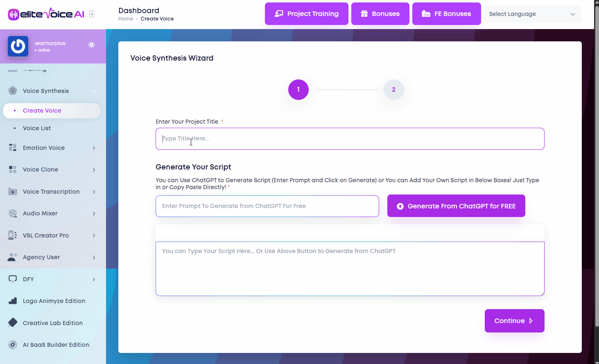Screen dimensions: 599x364
Task: Expand the Agency User menu arrow
Action: (94, 257)
